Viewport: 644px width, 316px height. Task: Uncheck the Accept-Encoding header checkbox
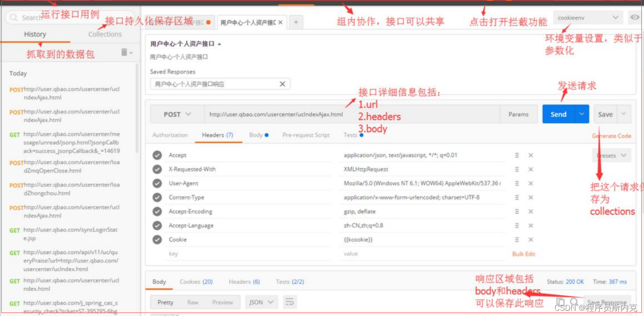point(157,212)
